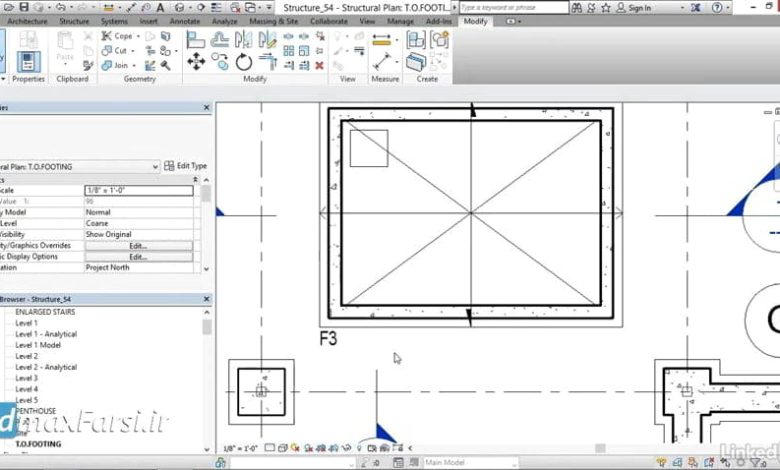Click the Split Element tool
The image size is (780, 470).
coord(289,36)
